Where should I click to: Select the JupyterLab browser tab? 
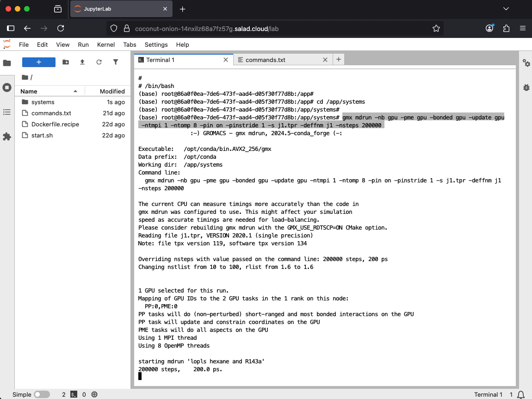(x=121, y=9)
